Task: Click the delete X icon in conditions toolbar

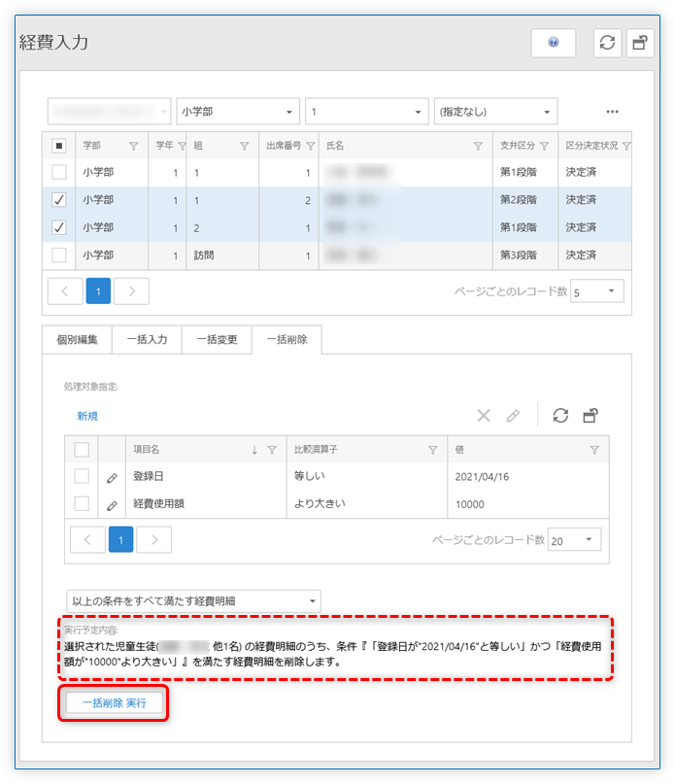Action: [484, 416]
